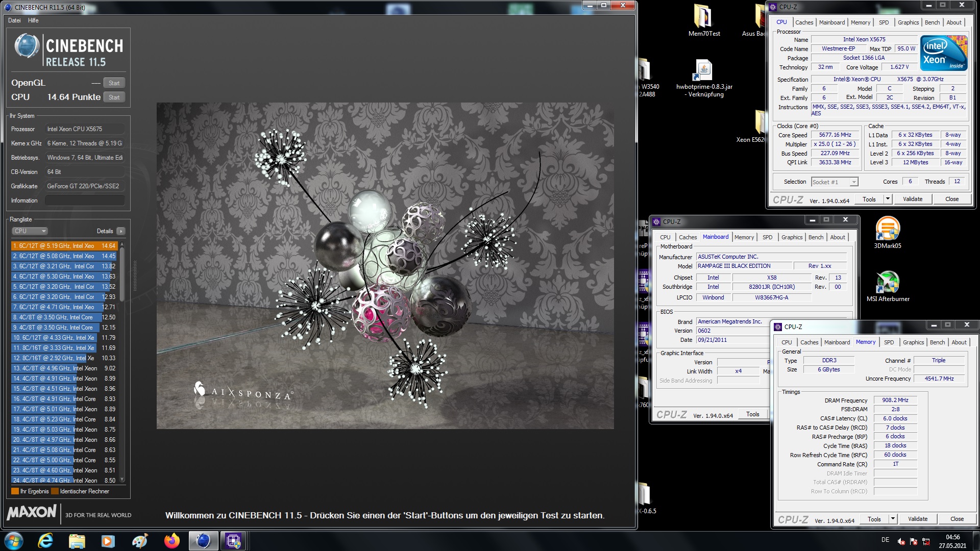This screenshot has width=980, height=551.
Task: Open the Socket #1 selection dropdown
Action: 835,182
